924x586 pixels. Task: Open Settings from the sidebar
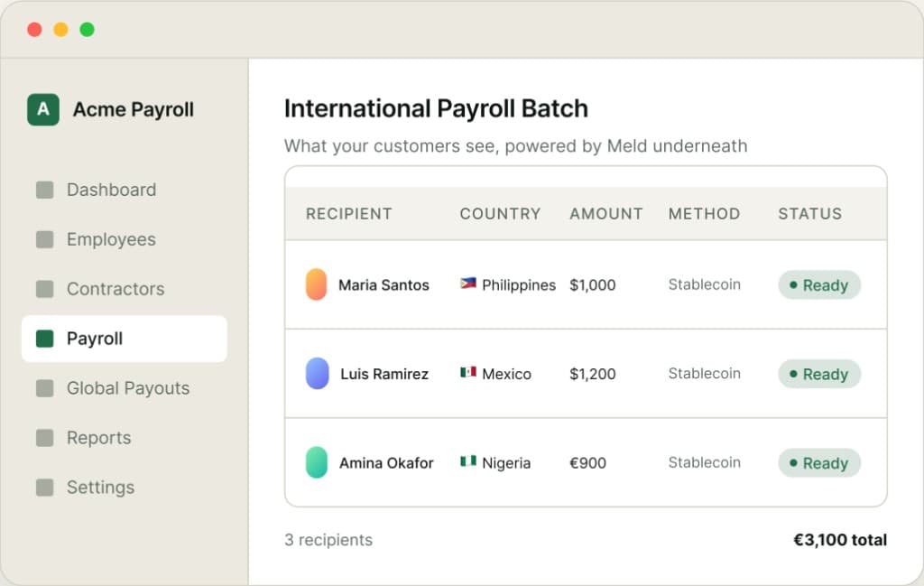point(125,487)
